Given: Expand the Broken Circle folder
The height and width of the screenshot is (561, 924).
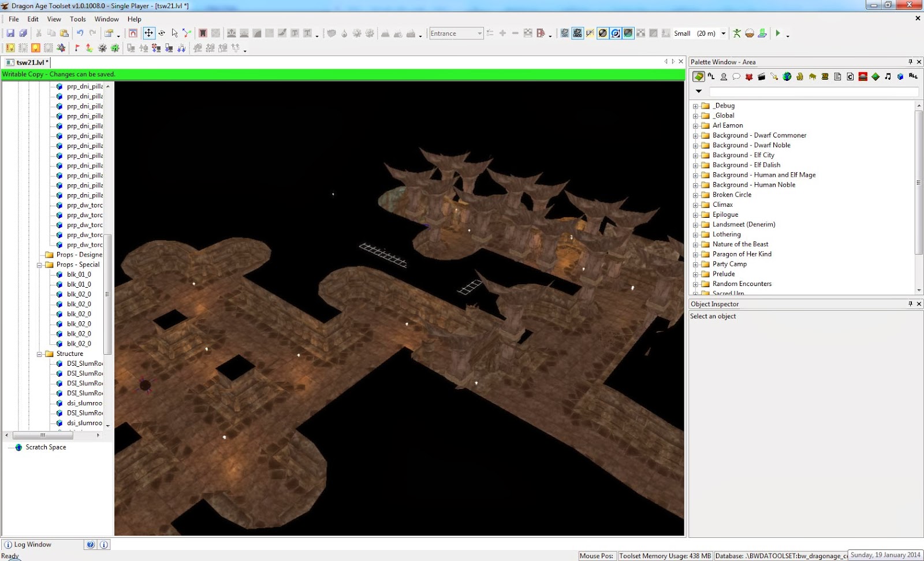Looking at the screenshot, I should point(695,195).
